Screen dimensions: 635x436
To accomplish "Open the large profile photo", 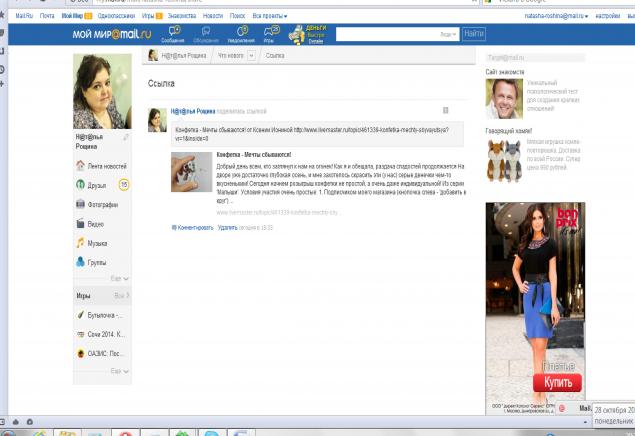I will point(102,91).
